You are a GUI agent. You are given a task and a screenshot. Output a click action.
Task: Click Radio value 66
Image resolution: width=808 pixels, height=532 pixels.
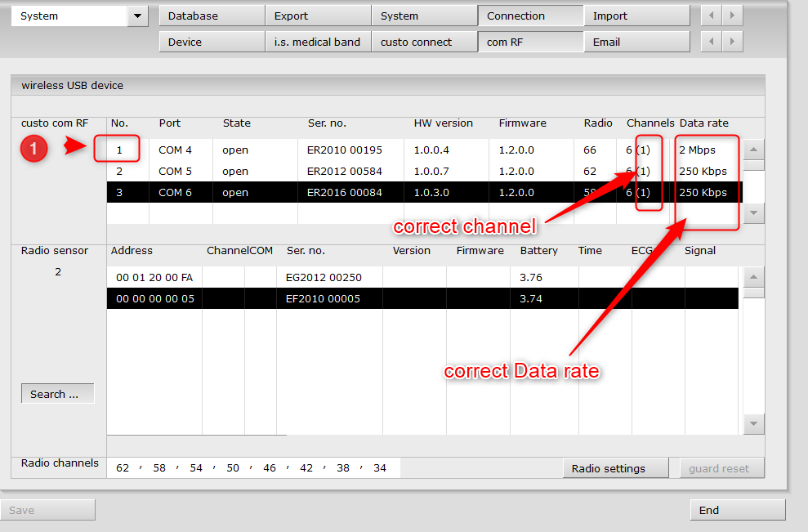[x=590, y=150]
